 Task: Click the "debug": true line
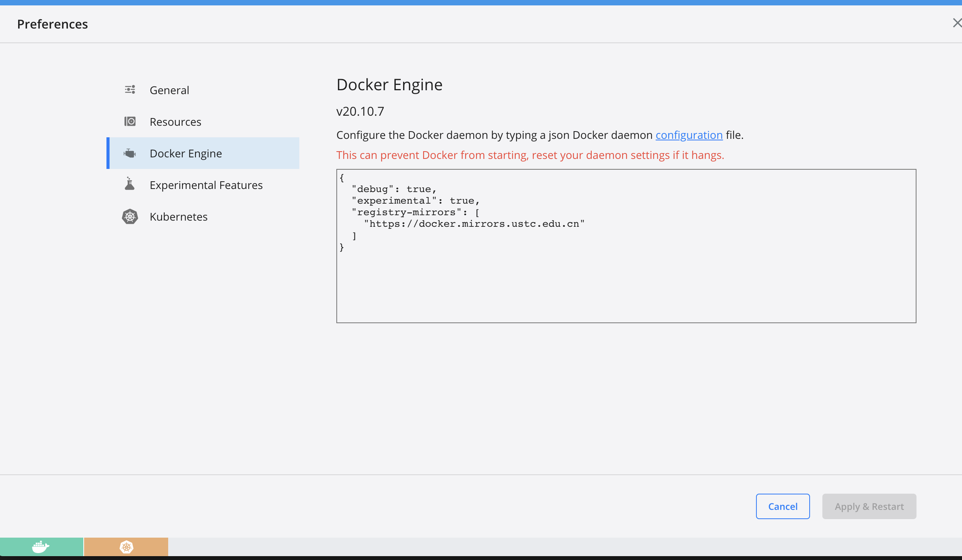394,189
